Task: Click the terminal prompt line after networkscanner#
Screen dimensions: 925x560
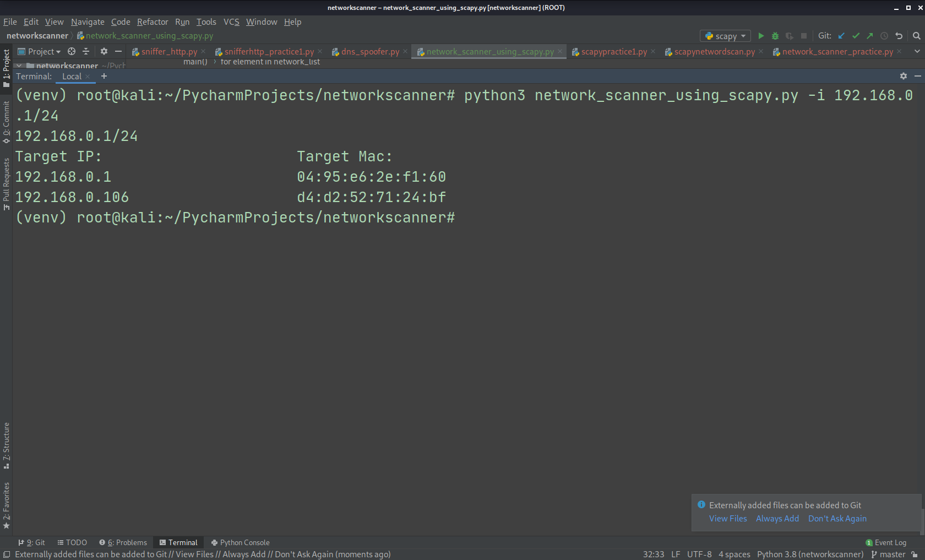Action: coord(235,218)
